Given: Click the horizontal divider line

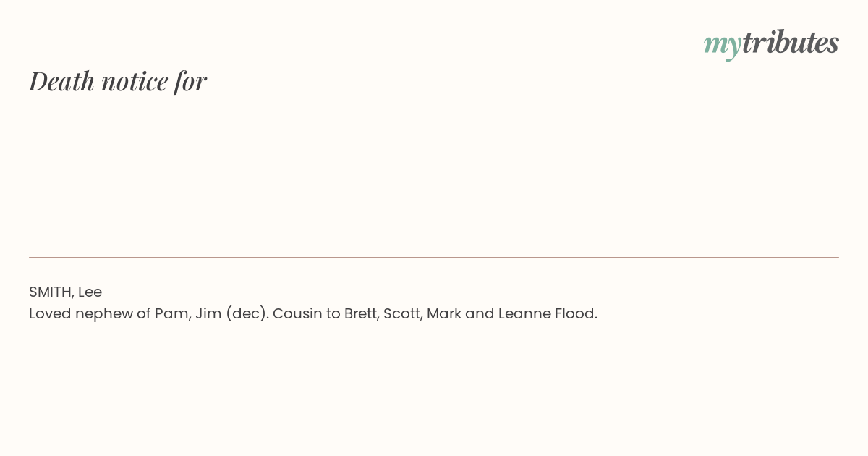Looking at the screenshot, I should tap(434, 257).
